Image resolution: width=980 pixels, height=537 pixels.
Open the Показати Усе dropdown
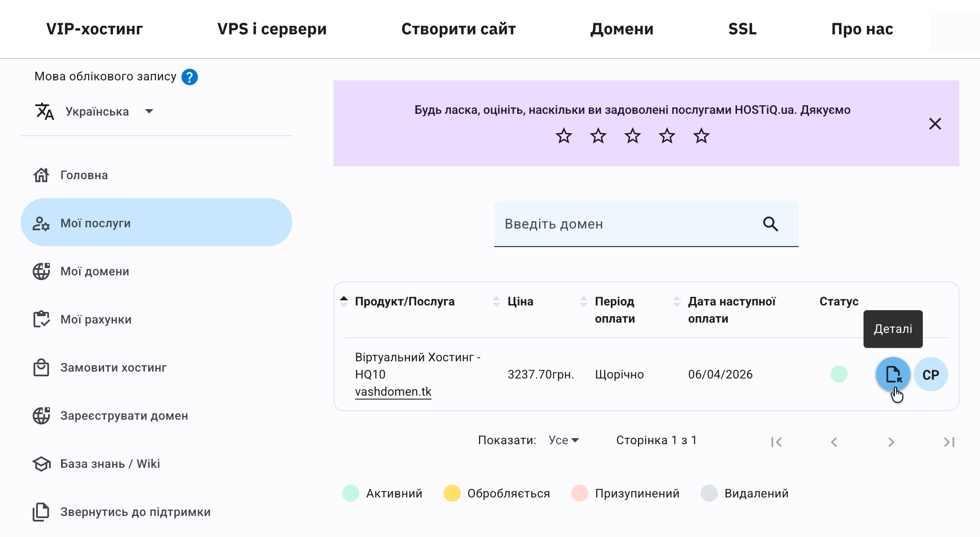tap(563, 440)
